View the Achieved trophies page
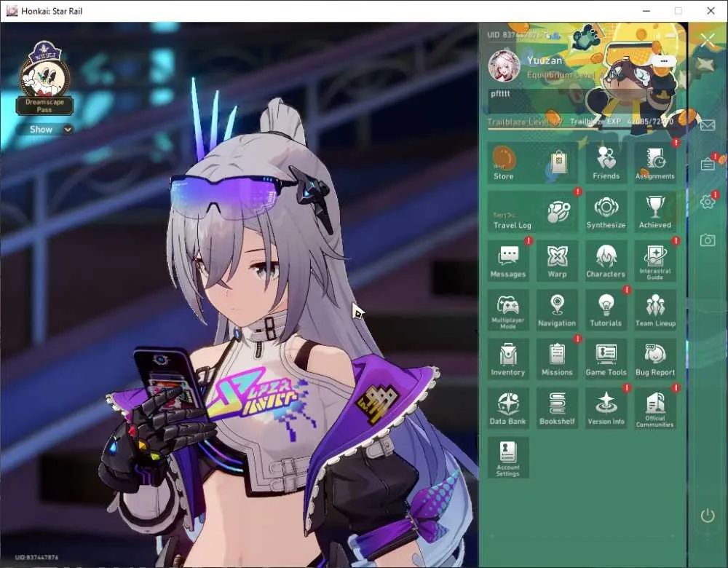 (654, 212)
